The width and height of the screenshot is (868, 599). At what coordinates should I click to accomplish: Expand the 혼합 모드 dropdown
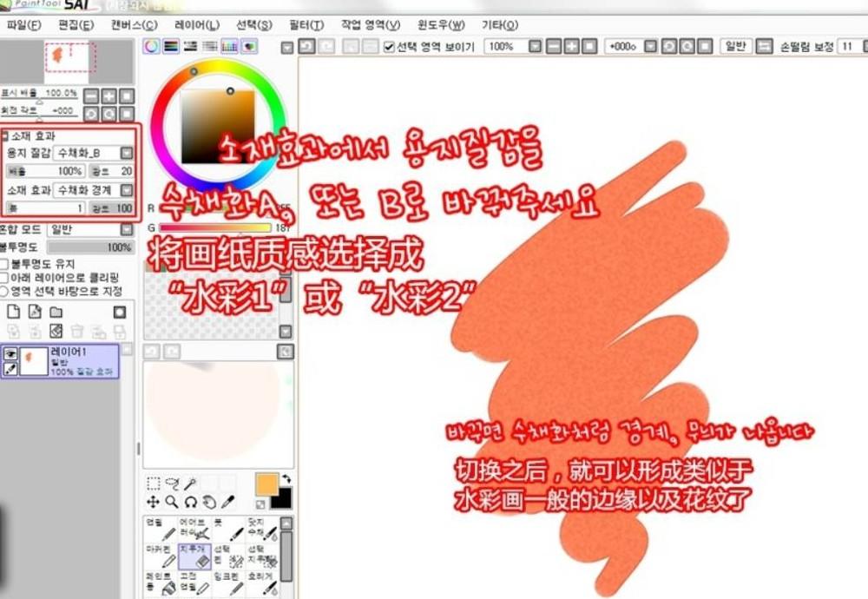click(x=127, y=229)
